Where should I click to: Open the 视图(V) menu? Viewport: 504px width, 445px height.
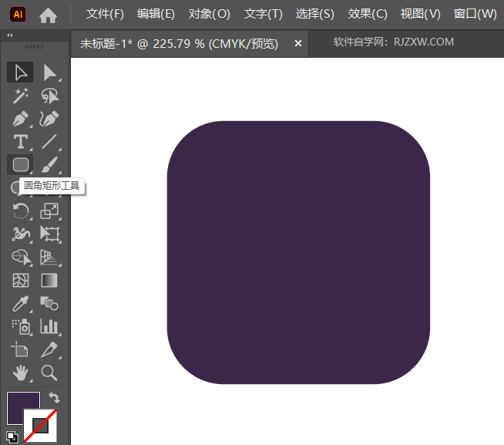click(x=421, y=14)
